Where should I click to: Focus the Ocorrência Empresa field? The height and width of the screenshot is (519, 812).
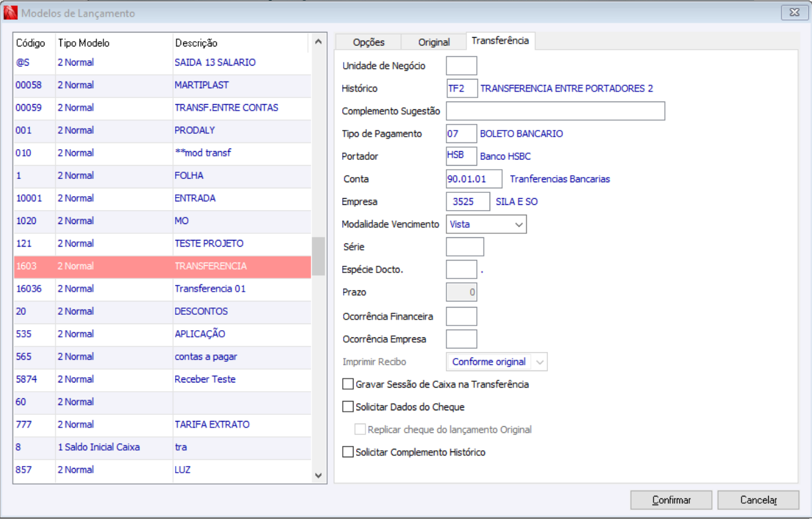point(462,339)
